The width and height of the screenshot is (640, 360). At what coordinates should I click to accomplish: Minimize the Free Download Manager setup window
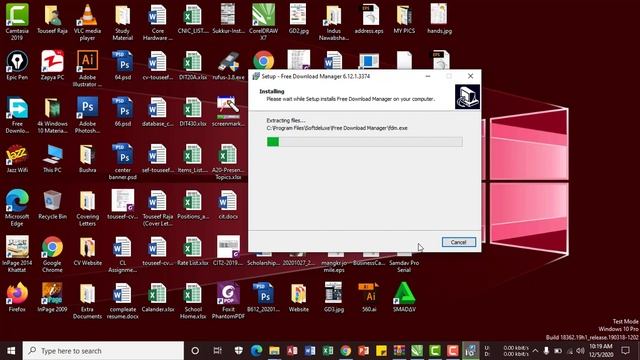[x=428, y=76]
